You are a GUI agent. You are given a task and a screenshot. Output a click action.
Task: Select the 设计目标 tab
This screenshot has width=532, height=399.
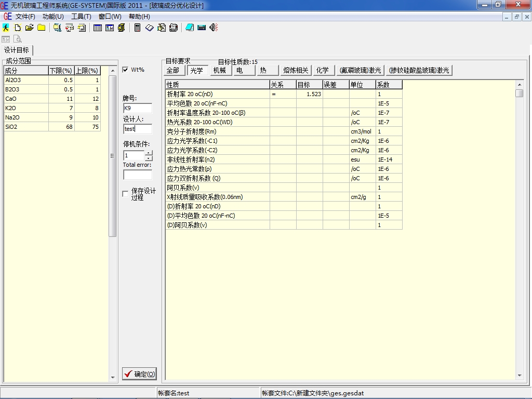coord(17,50)
